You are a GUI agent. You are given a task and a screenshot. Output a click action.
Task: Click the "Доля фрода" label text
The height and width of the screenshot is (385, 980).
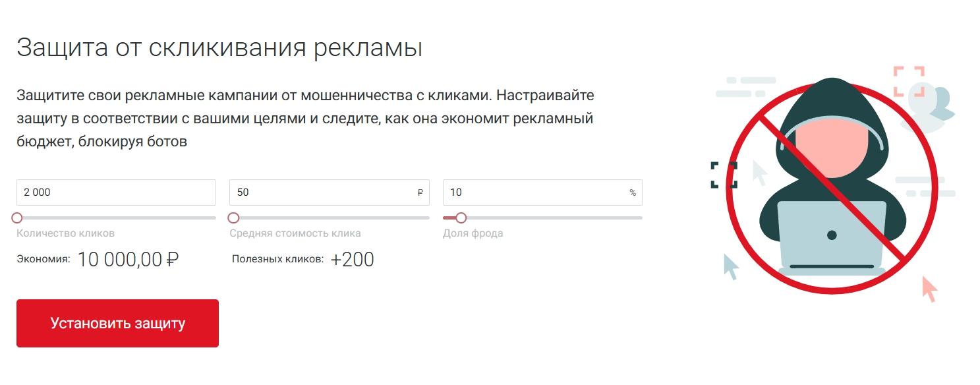(473, 233)
